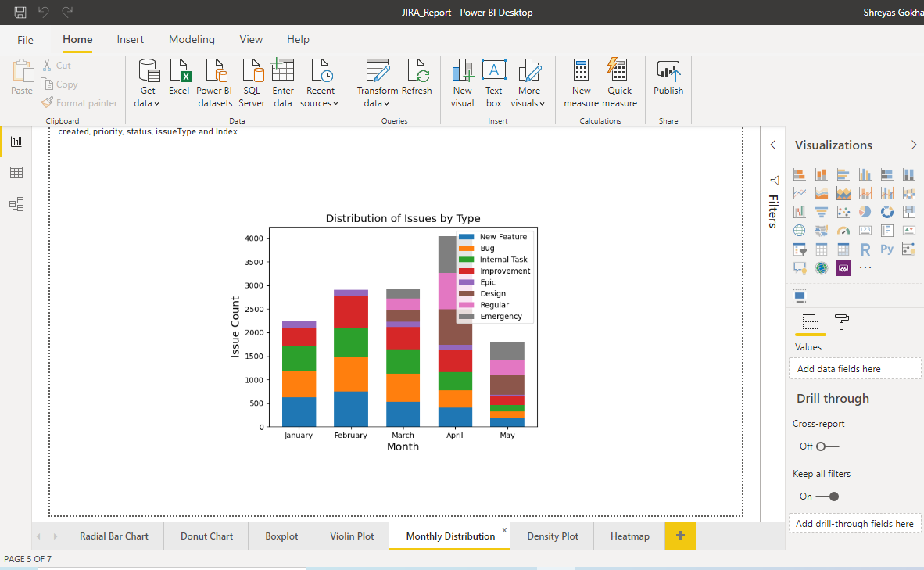Click the Add data fields here field
Viewport: 924px width, 570px height.
pos(854,367)
